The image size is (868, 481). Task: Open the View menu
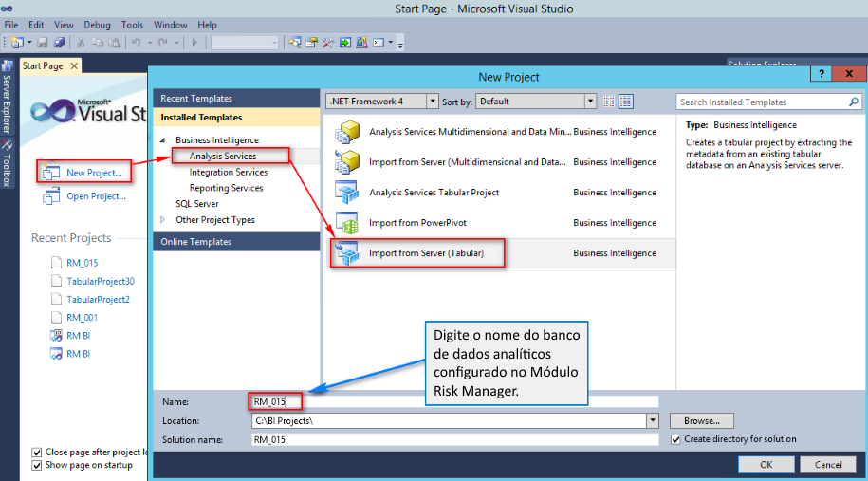[64, 25]
